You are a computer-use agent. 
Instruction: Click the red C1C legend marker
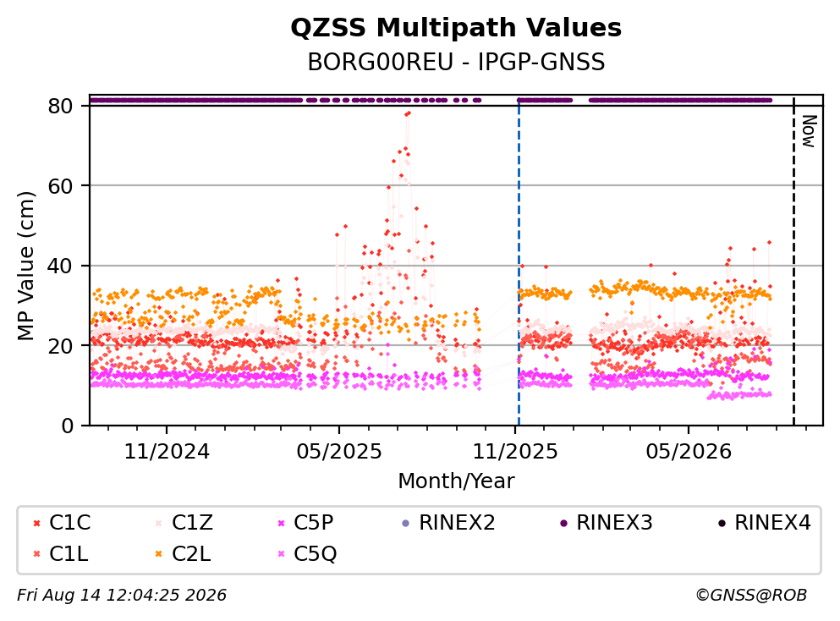[36, 523]
